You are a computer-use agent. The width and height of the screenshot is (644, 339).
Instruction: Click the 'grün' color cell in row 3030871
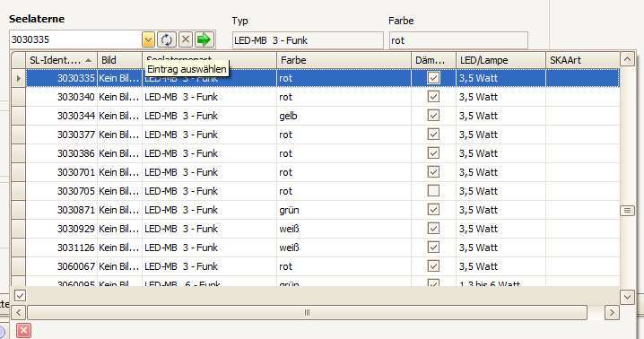coord(344,210)
